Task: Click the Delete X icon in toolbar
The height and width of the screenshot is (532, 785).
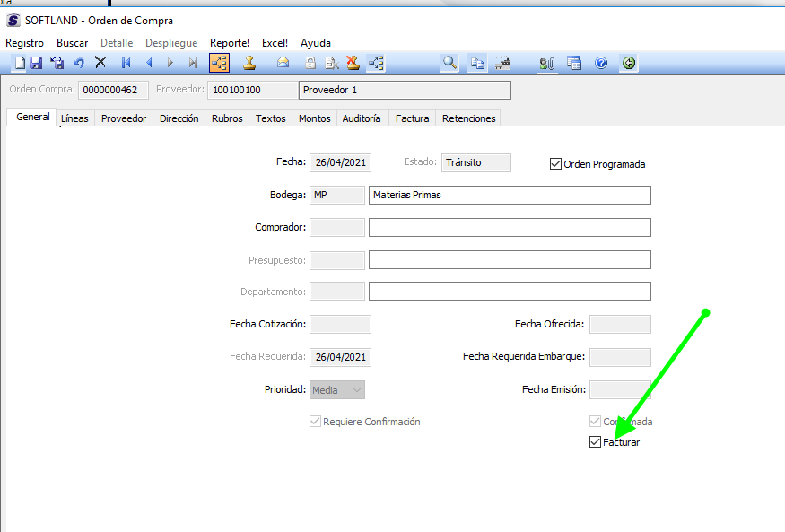Action: (100, 63)
